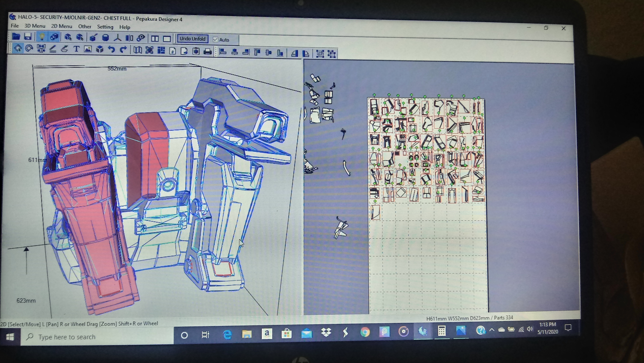Toggle the light bulb lighting icon
The image size is (644, 363).
[42, 37]
